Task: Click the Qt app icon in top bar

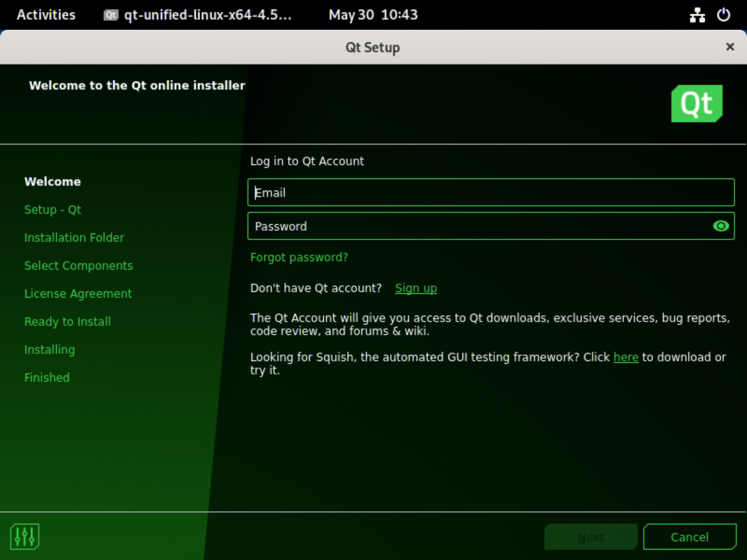Action: pos(111,15)
